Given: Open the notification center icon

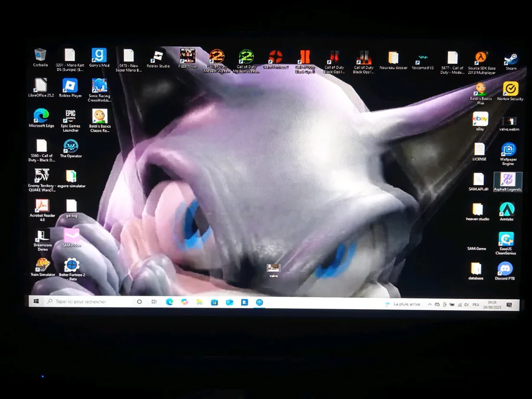Looking at the screenshot, I should click(x=510, y=305).
